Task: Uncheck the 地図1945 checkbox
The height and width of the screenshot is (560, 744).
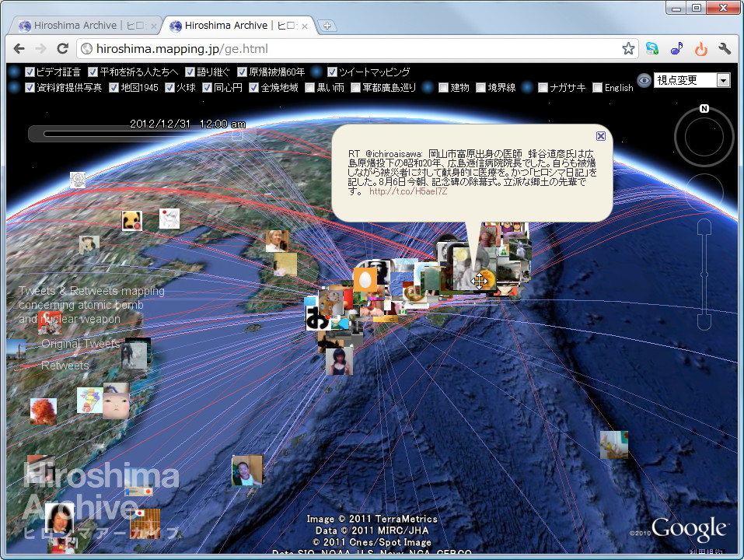Action: pos(114,88)
